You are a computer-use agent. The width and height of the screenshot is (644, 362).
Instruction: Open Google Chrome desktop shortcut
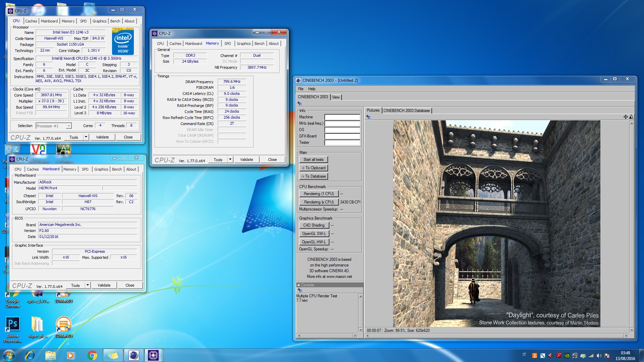pyautogui.click(x=13, y=300)
